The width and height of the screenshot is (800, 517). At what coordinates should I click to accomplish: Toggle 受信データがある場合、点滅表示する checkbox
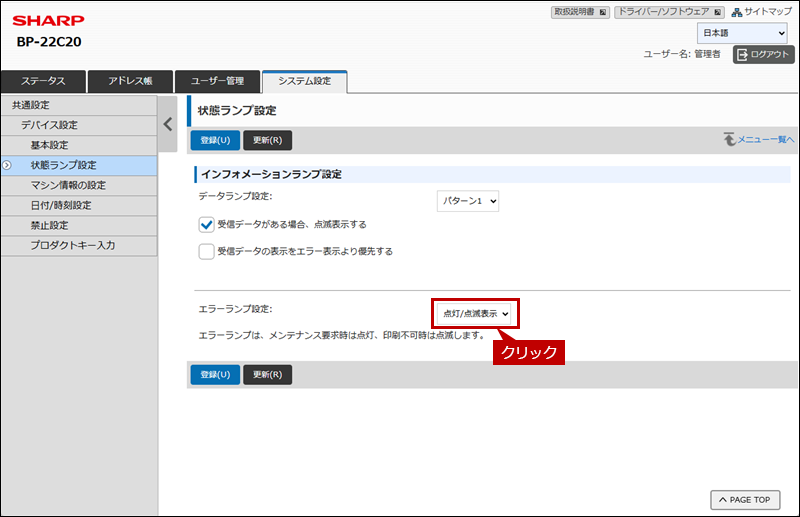pyautogui.click(x=206, y=225)
